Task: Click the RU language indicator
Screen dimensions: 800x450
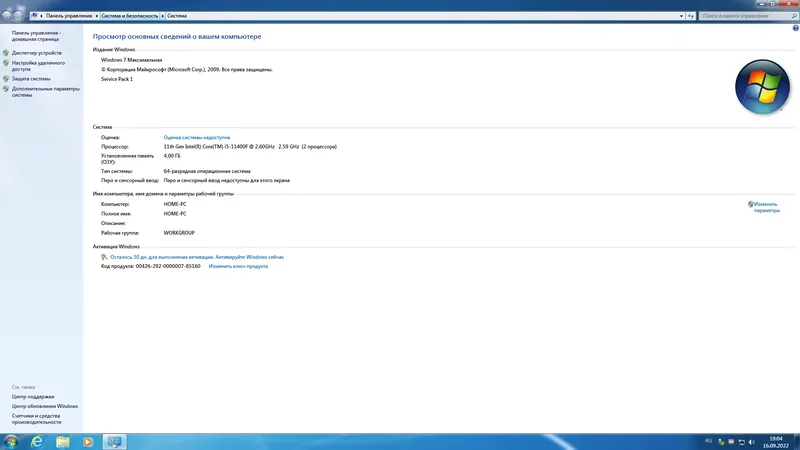Action: pyautogui.click(x=708, y=441)
